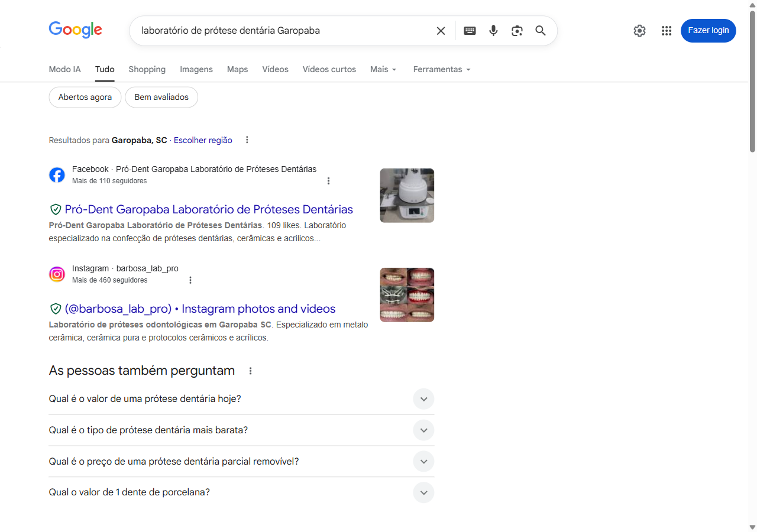Click the page vertical scrollbar thumb
This screenshot has width=757, height=532.
click(x=752, y=81)
